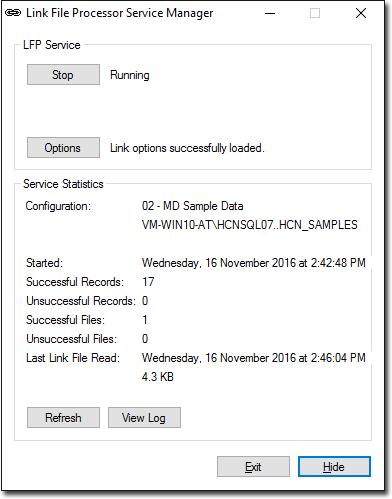392x499 pixels.
Task: Minimize the Service Manager window
Action: coord(270,13)
